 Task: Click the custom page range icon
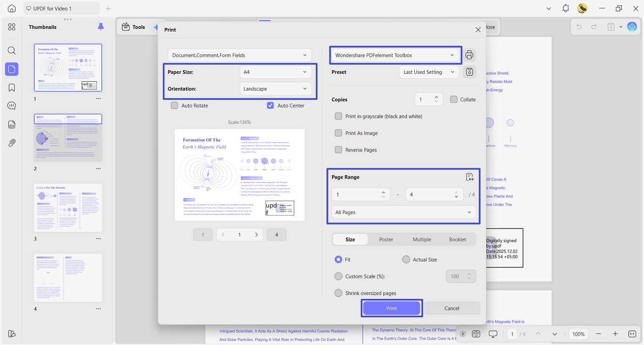470,177
